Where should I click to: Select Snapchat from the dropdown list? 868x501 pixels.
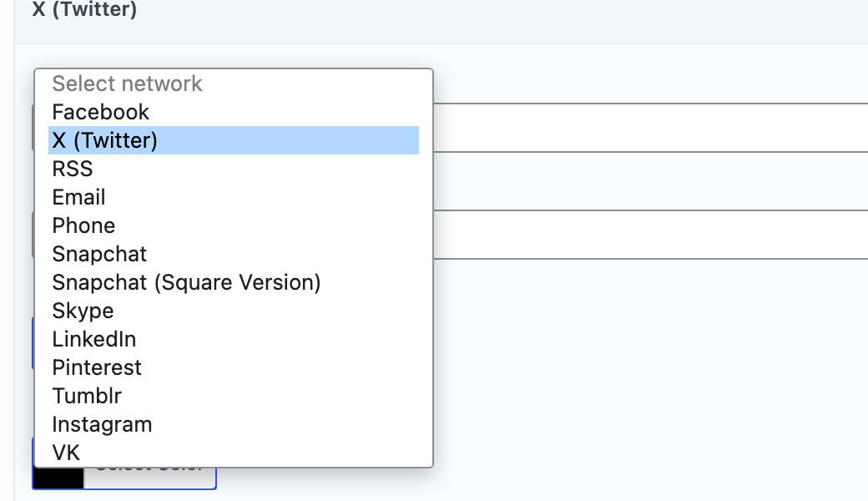(x=233, y=254)
